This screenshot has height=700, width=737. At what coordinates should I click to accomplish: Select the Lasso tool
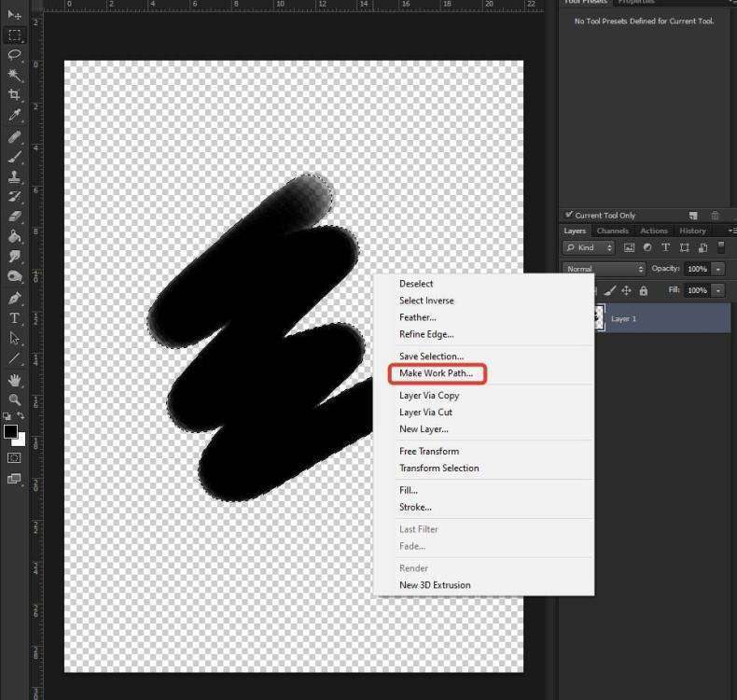[x=14, y=55]
